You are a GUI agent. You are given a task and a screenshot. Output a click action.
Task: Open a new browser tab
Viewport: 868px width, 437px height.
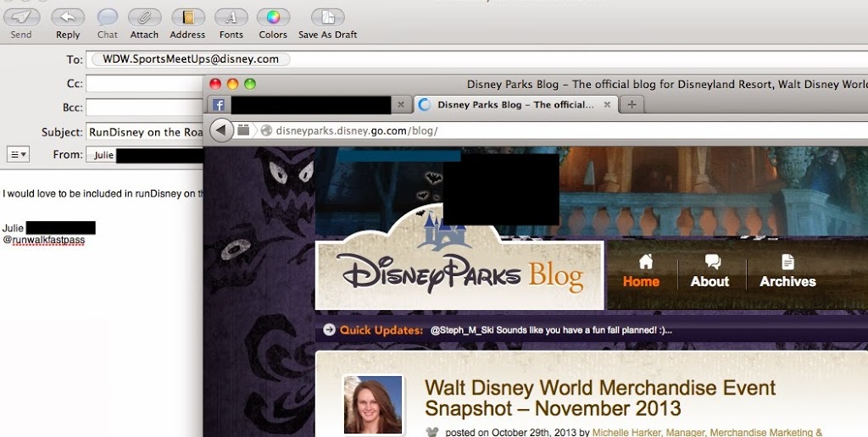pyautogui.click(x=632, y=104)
